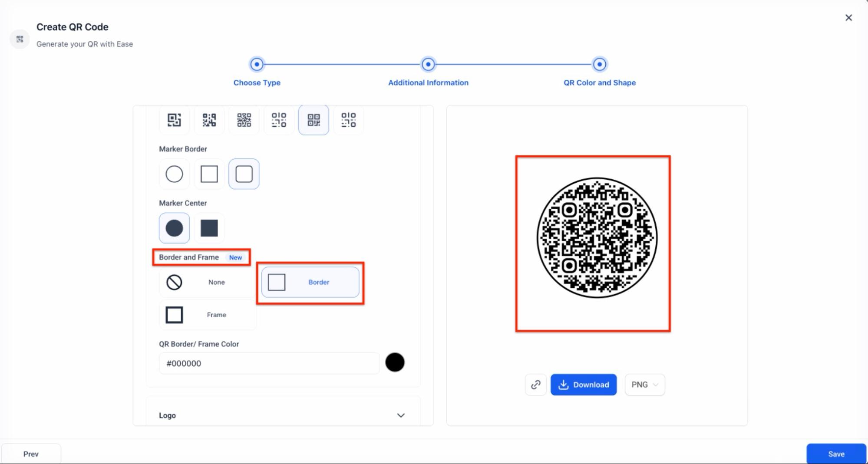Viewport: 868px width, 464px height.
Task: Save the QR code
Action: (x=836, y=454)
